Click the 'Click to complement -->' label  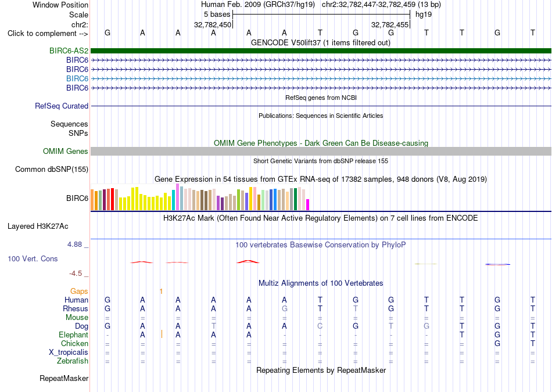tap(48, 34)
